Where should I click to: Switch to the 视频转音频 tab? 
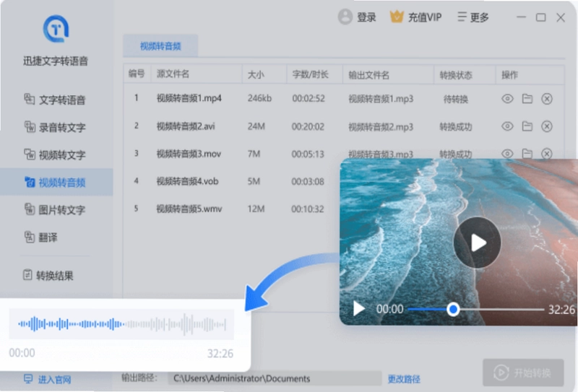160,46
